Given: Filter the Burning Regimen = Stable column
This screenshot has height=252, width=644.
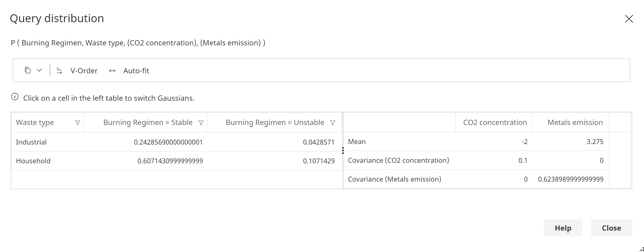Looking at the screenshot, I should 201,123.
